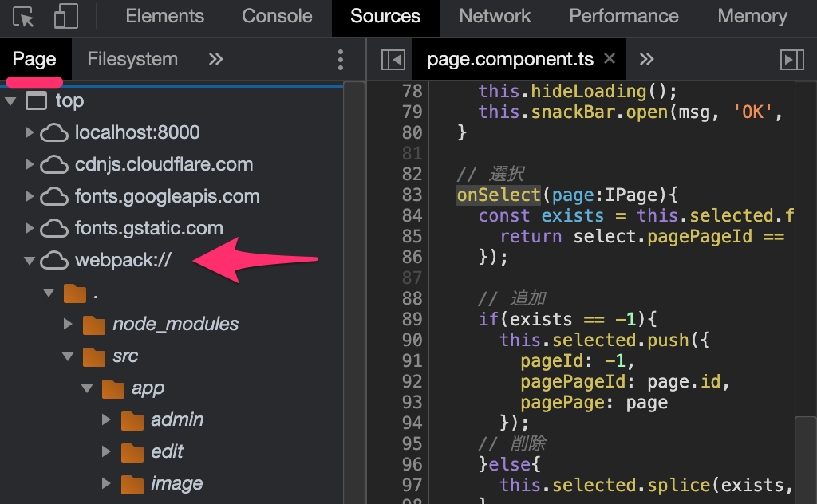Select the cdnjs.cloudflare.com label
This screenshot has width=817, height=504.
point(164,164)
